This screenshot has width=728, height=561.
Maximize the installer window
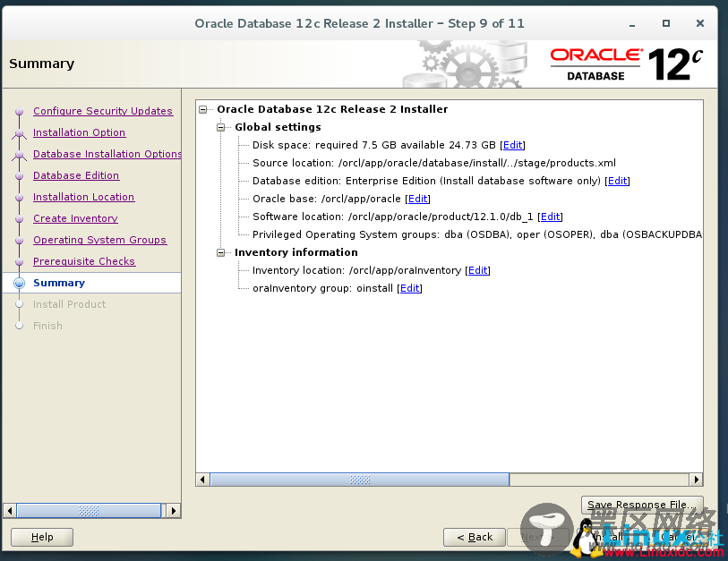coord(666,23)
